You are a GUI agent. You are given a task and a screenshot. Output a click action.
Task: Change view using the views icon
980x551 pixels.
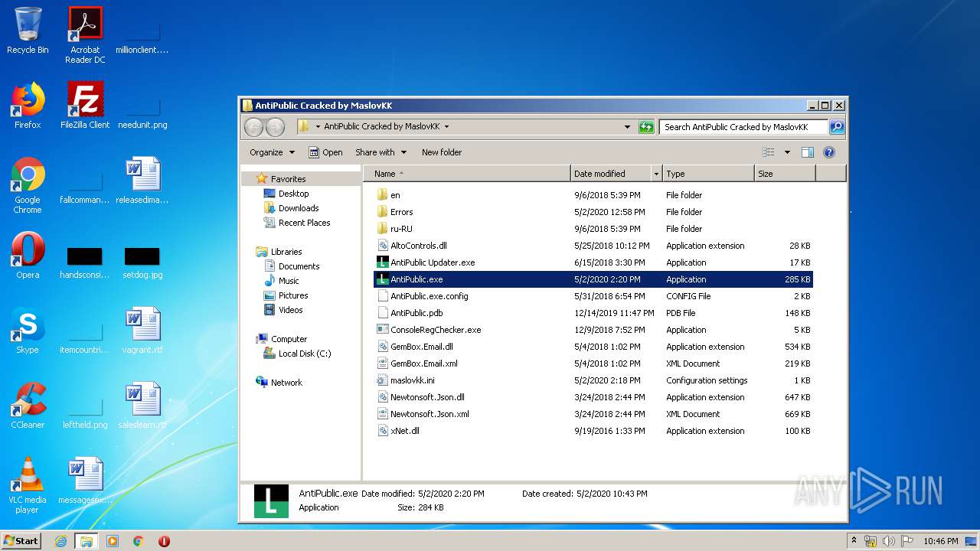[768, 152]
